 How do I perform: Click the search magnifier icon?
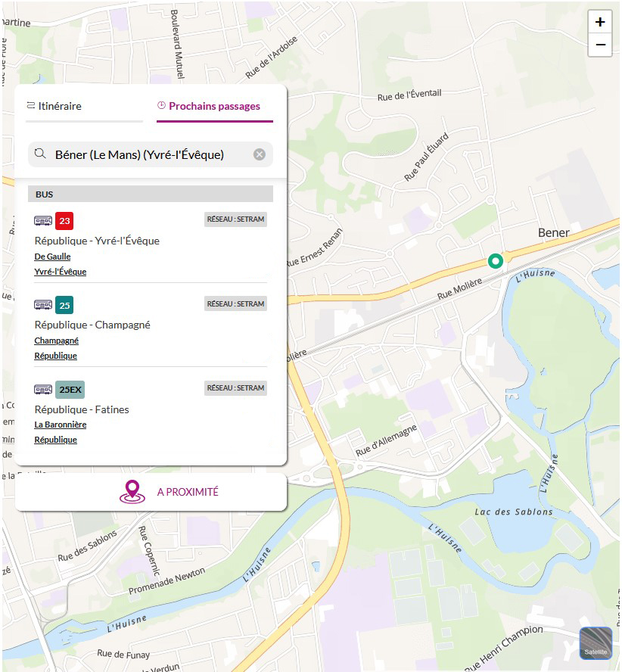(x=40, y=154)
